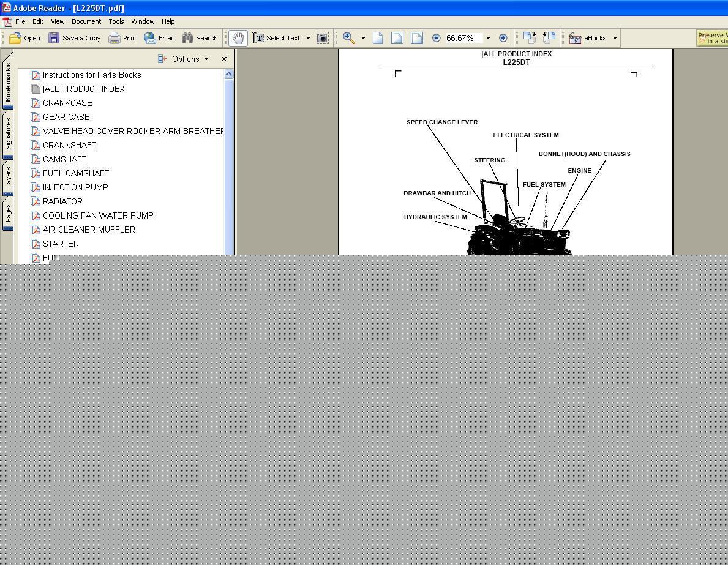The image size is (728, 565).
Task: Click ELECTRICAL SYSTEM label on page
Action: (525, 135)
